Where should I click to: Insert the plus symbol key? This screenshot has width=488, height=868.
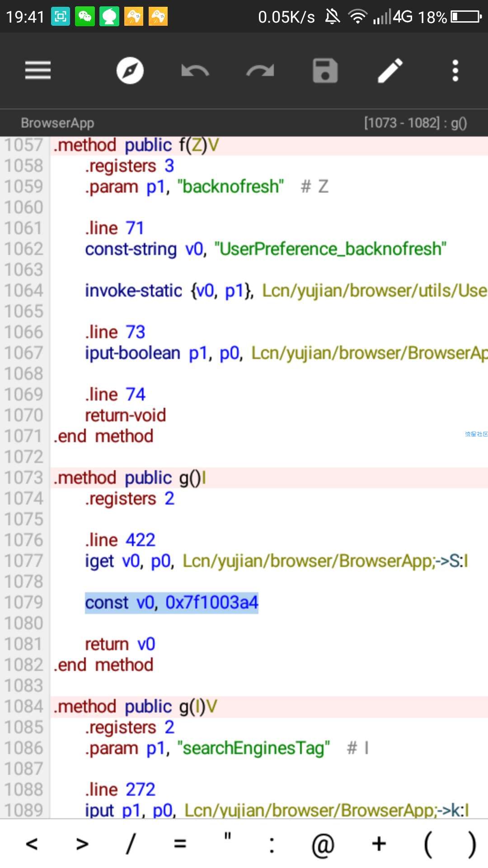[379, 844]
